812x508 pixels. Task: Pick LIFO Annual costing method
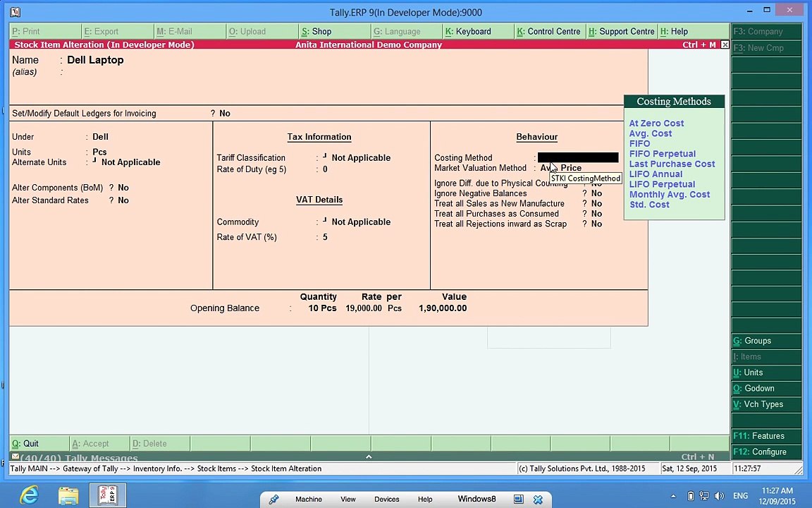[656, 174]
